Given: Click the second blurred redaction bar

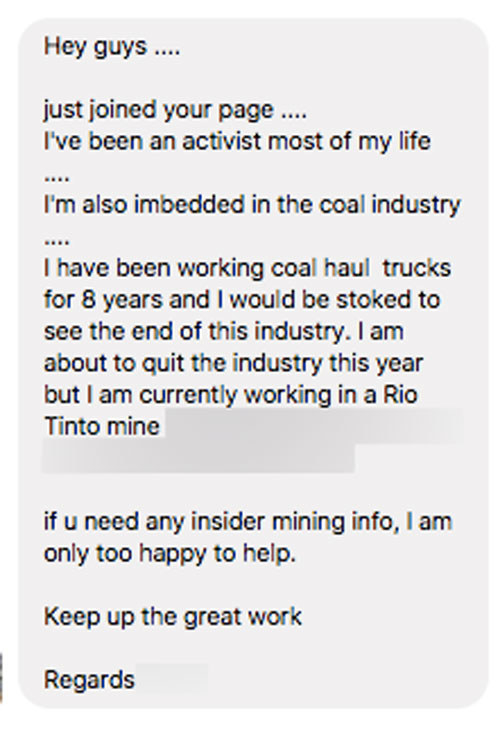Looking at the screenshot, I should pos(199,459).
